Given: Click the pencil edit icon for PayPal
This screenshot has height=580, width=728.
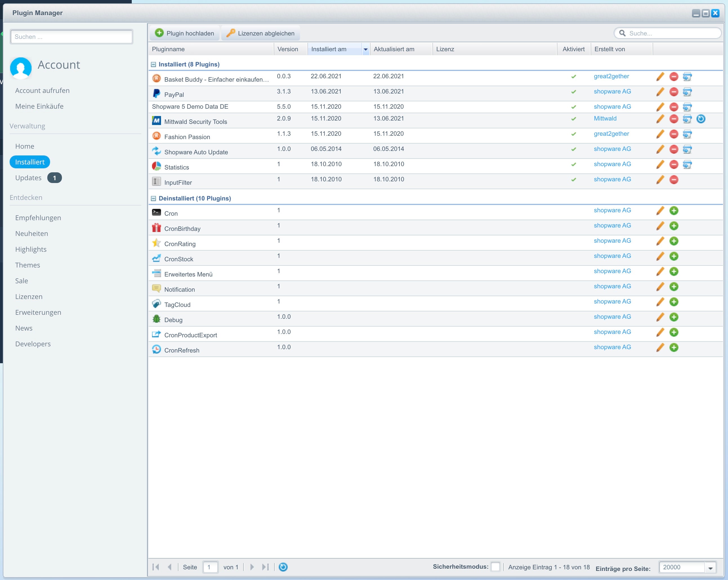Looking at the screenshot, I should point(660,92).
